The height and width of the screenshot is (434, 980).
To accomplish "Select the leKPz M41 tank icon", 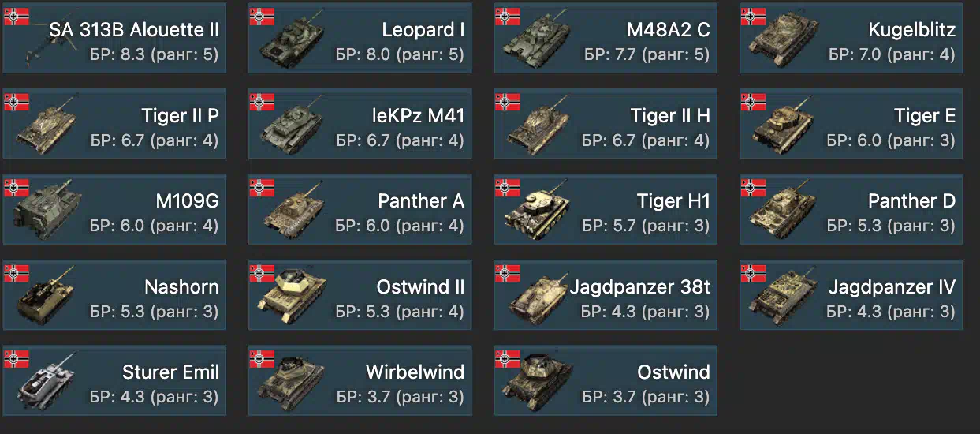I will click(289, 127).
